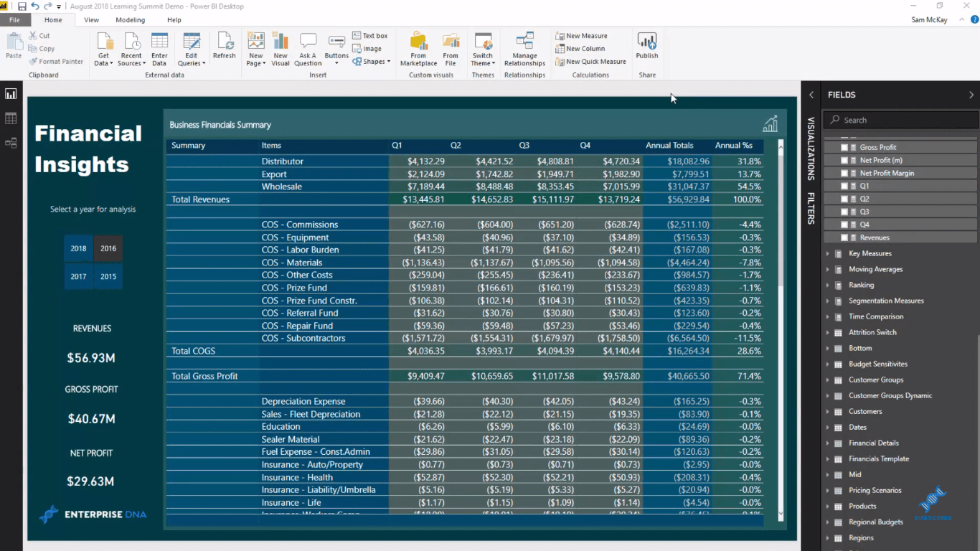Create a New Quick Measure
The image size is (980, 551).
pyautogui.click(x=591, y=62)
